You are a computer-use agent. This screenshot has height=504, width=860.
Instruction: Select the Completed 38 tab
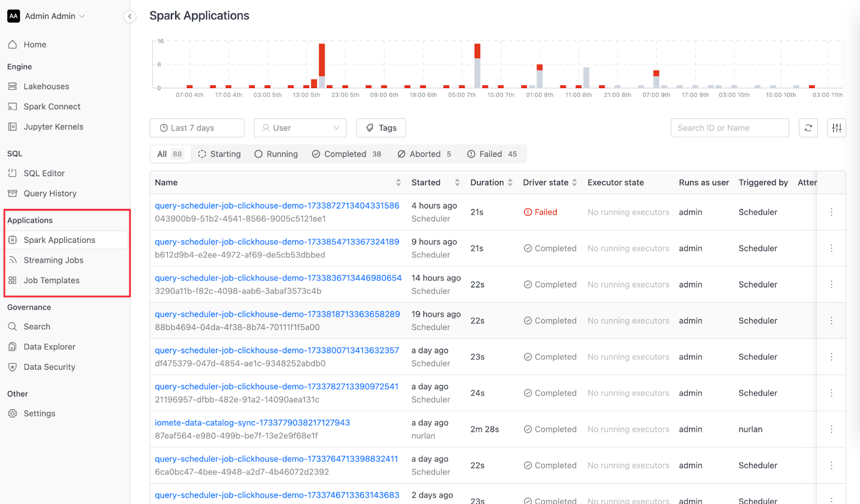click(x=347, y=154)
